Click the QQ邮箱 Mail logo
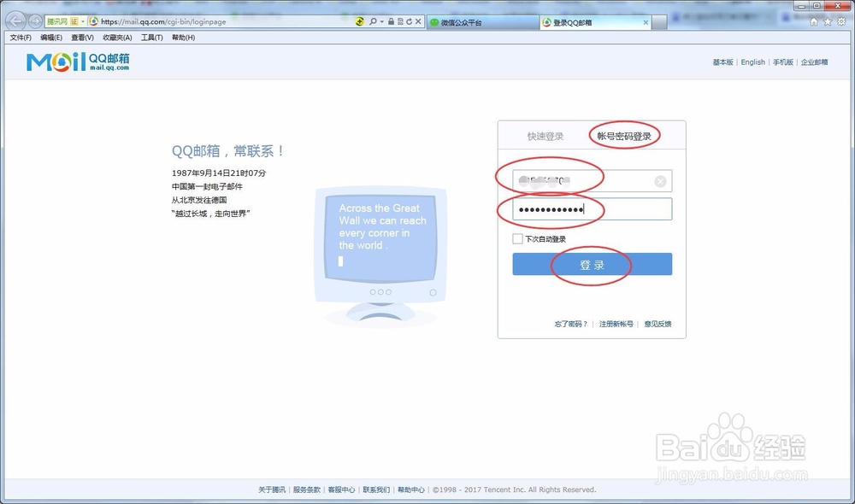 coord(78,62)
